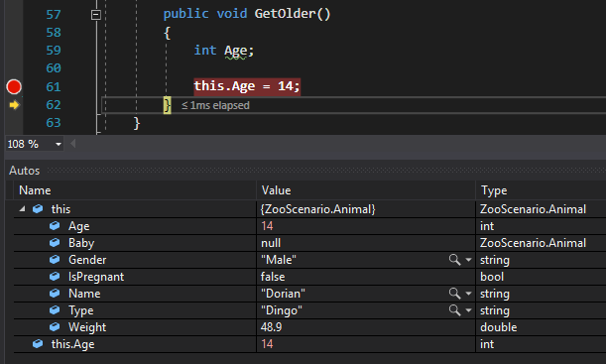This screenshot has width=606, height=364.
Task: Select the 'this' row name
Action: click(x=61, y=209)
